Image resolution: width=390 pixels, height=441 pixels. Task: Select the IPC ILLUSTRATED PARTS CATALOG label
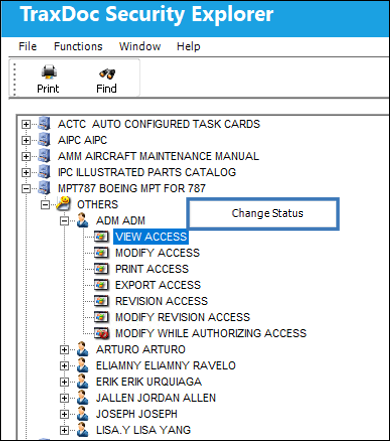(x=147, y=172)
